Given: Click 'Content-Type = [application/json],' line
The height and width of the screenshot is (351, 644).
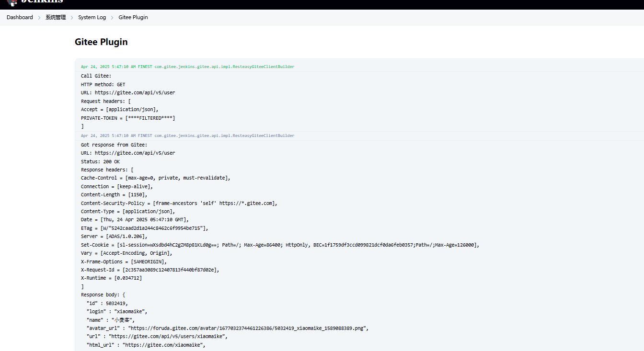Looking at the screenshot, I should 128,211.
